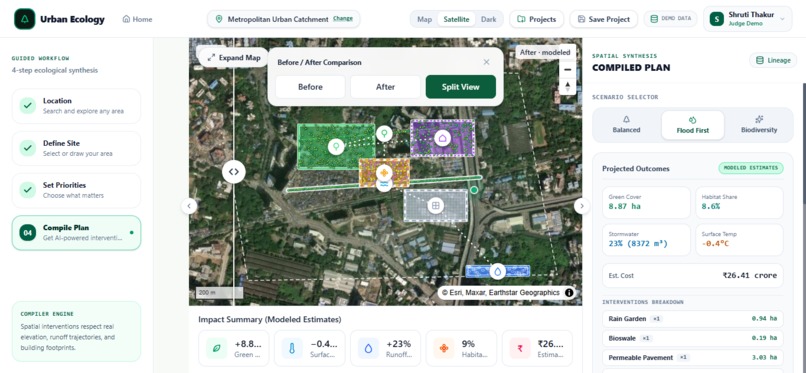This screenshot has height=373, width=806.
Task: Select the flower marker in orange zone
Action: [383, 172]
